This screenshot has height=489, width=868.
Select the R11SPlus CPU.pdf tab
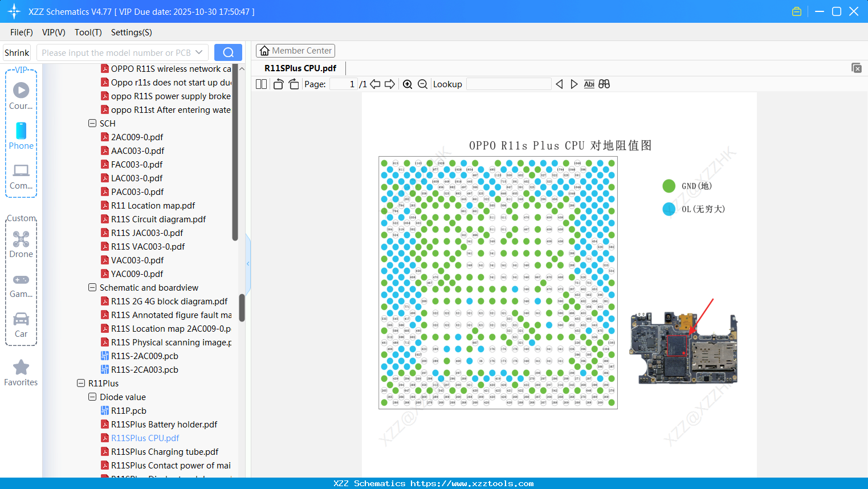300,68
